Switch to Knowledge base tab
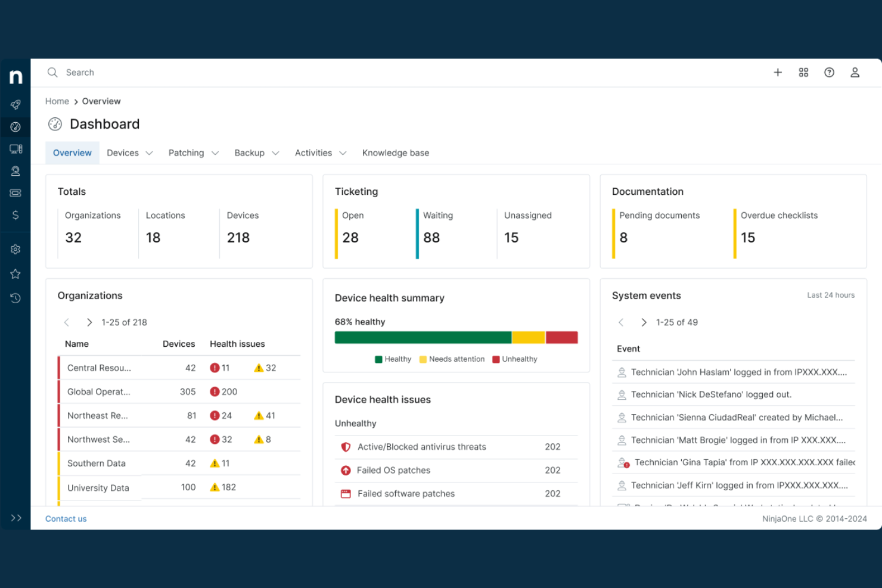Image resolution: width=882 pixels, height=588 pixels. [396, 153]
